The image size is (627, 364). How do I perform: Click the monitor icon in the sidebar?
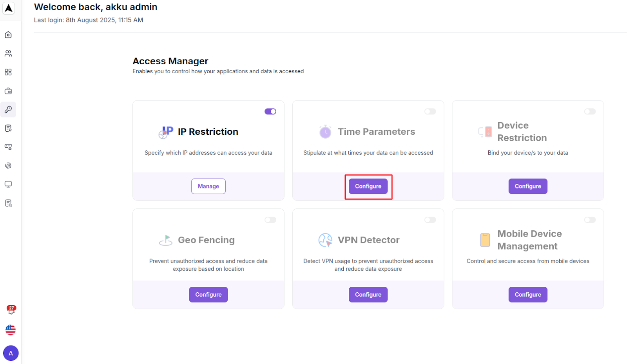[x=8, y=184]
